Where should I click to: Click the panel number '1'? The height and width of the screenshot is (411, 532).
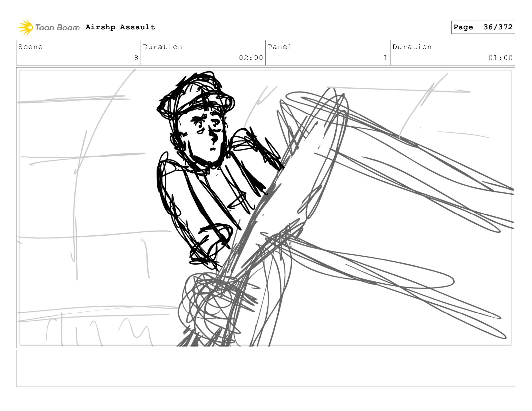tap(385, 58)
